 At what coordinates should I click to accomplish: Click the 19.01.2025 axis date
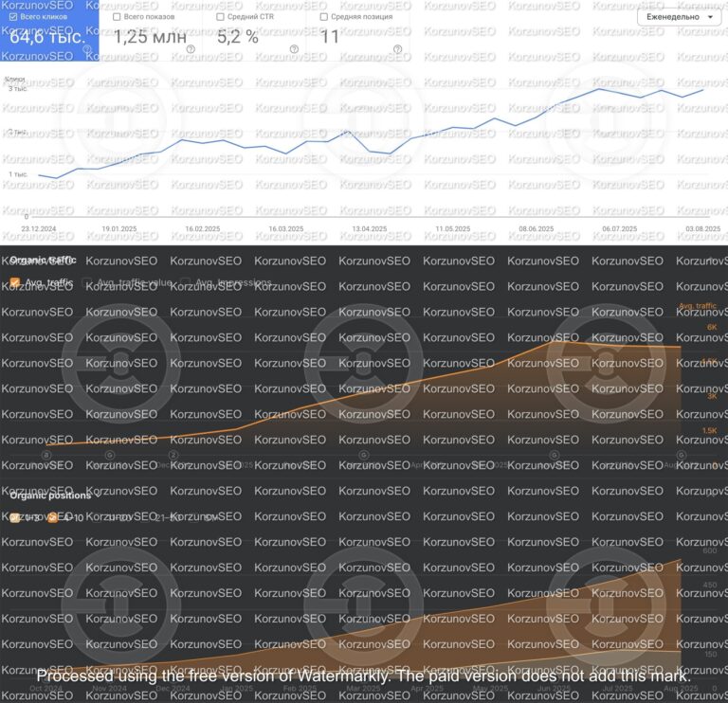(119, 228)
